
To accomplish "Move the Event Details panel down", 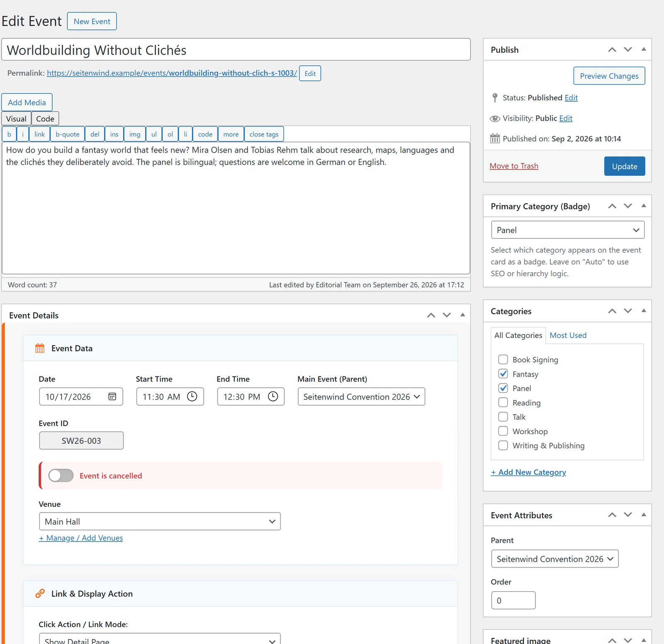I will point(447,315).
